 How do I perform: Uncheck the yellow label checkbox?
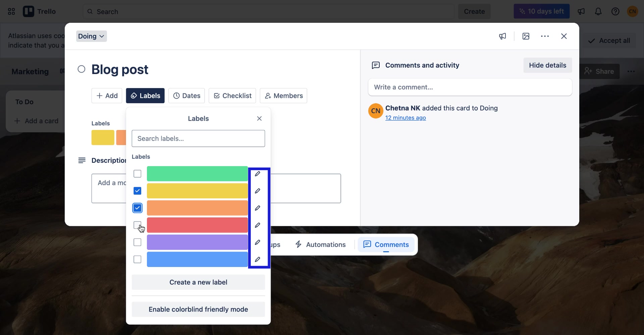(x=137, y=191)
